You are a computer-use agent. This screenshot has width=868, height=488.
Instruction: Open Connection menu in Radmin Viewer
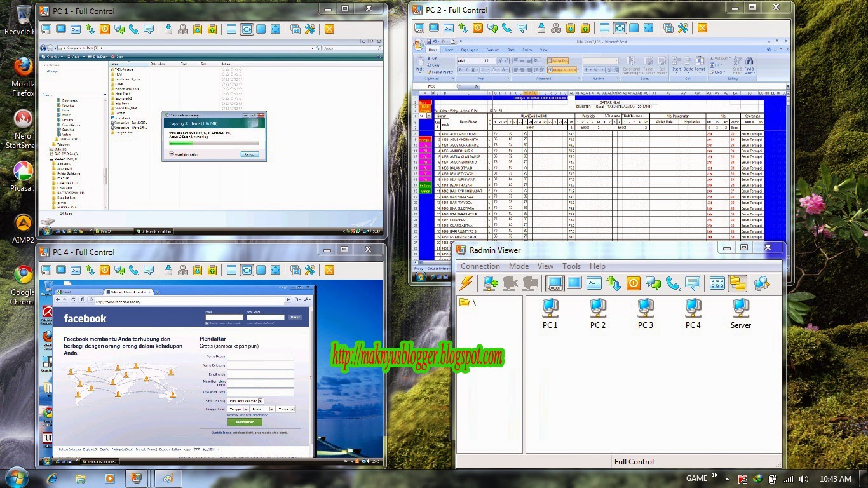click(480, 266)
